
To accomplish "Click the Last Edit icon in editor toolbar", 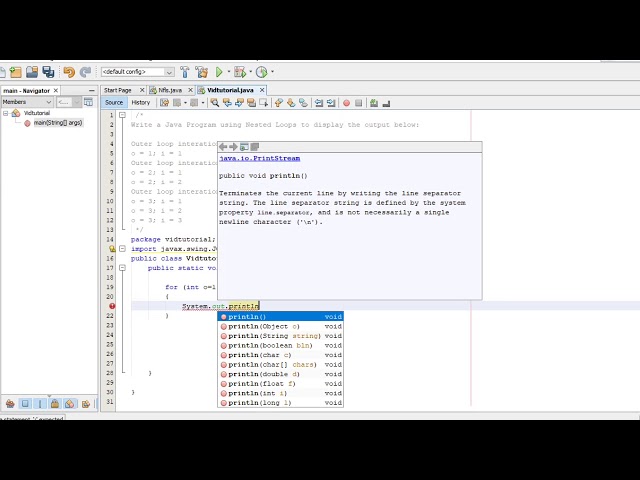I will point(164,103).
